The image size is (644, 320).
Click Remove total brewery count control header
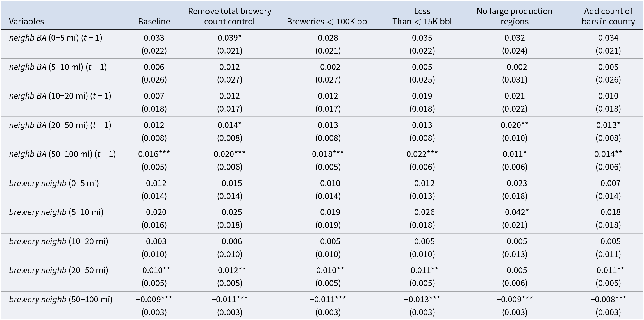[x=229, y=16]
